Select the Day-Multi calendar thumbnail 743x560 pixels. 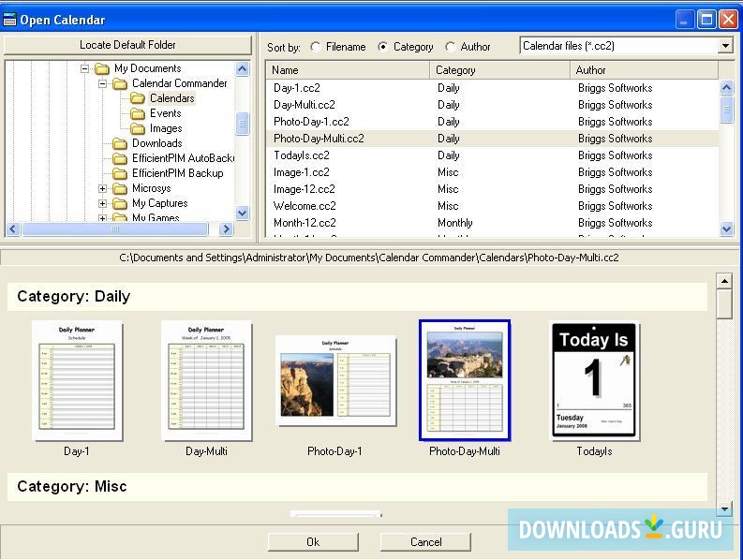[x=206, y=380]
